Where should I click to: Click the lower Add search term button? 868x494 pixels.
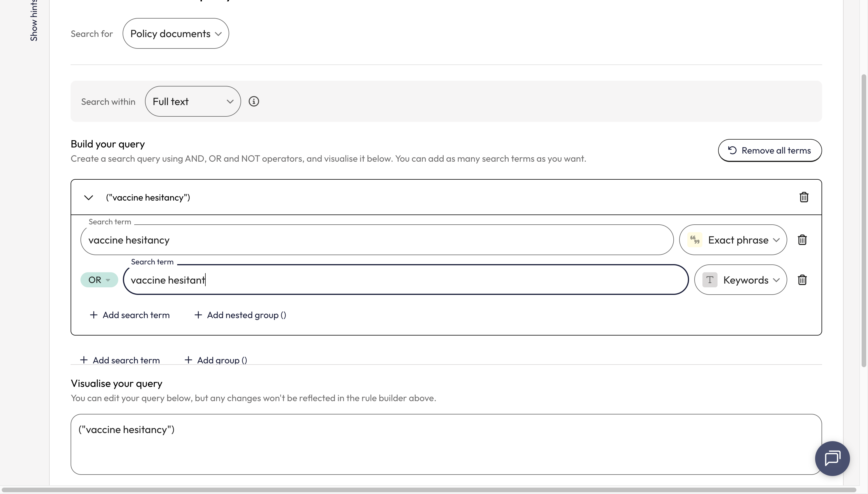tap(120, 360)
